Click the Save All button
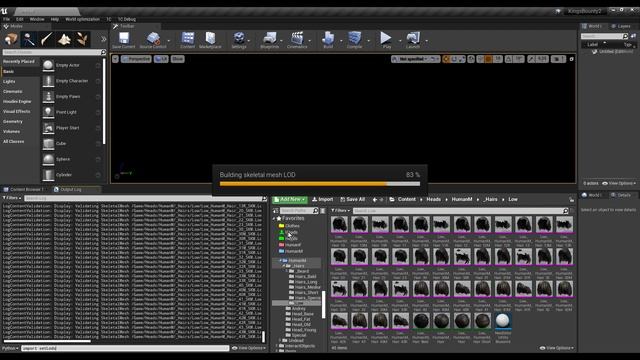This screenshot has width=640, height=360. point(353,200)
